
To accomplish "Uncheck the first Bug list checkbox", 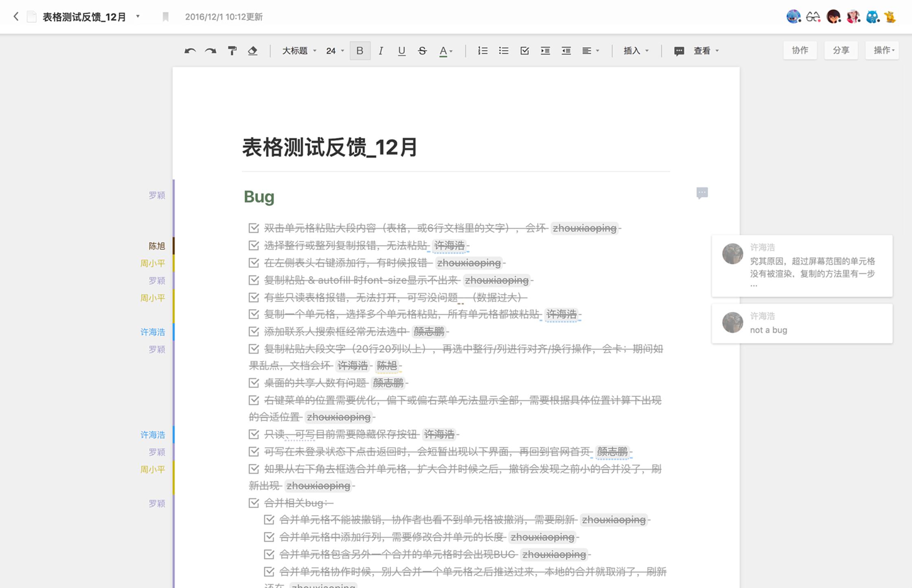I will coord(254,228).
